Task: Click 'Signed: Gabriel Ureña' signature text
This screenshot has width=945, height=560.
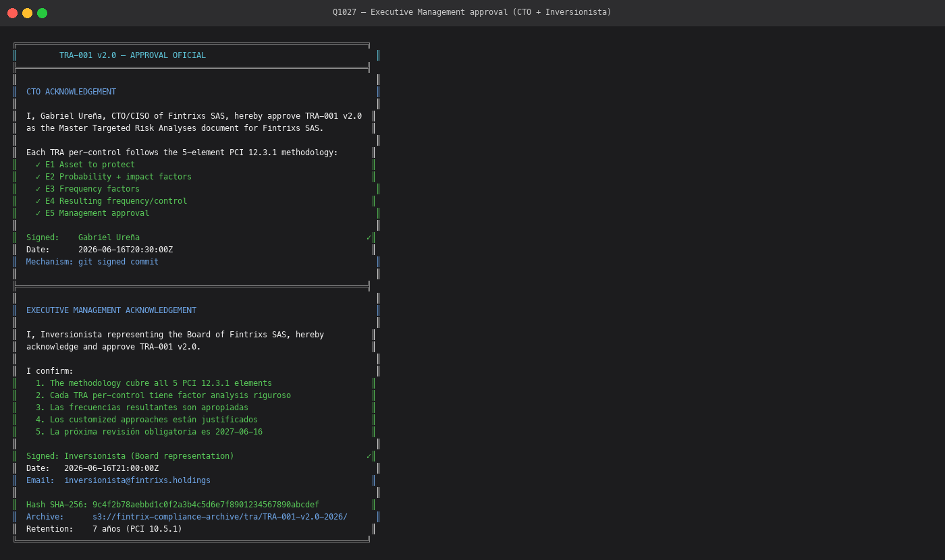Action: (x=83, y=237)
